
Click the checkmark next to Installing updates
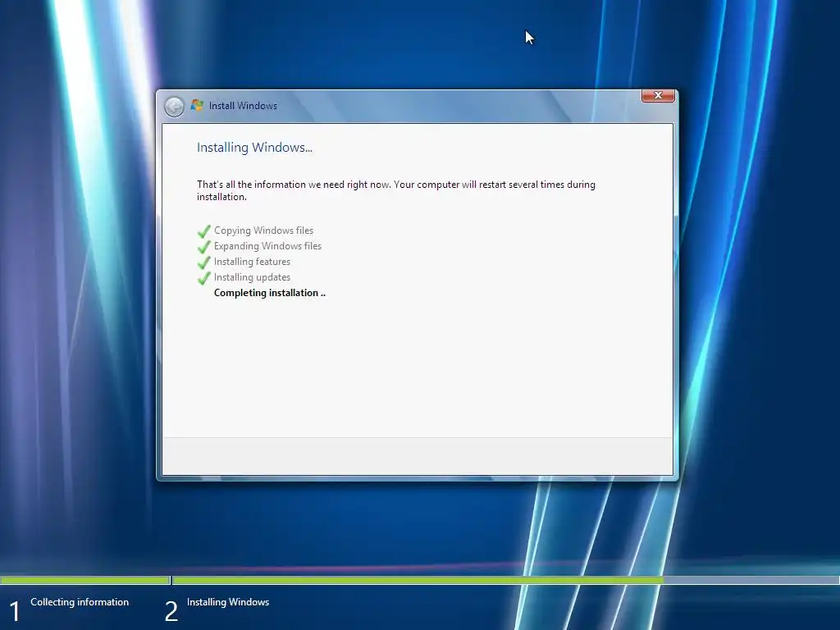204,278
